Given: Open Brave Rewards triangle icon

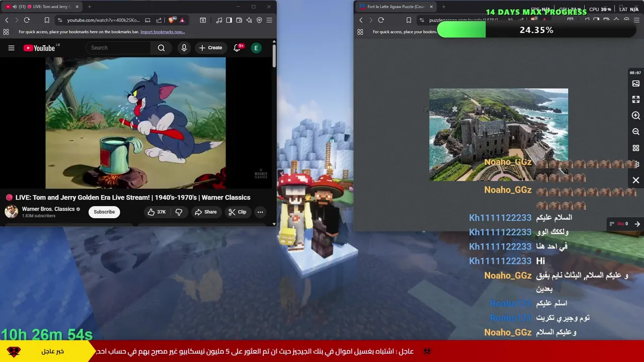Looking at the screenshot, I should pyautogui.click(x=182, y=20).
